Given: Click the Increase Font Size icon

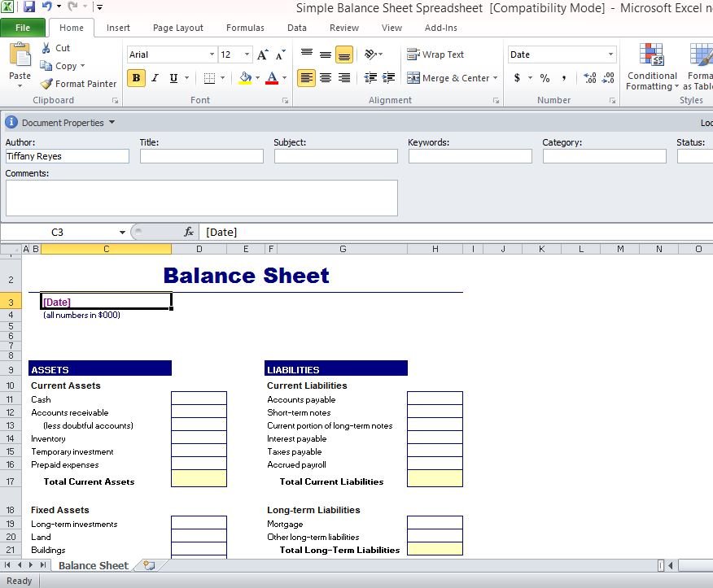Looking at the screenshot, I should 262,55.
